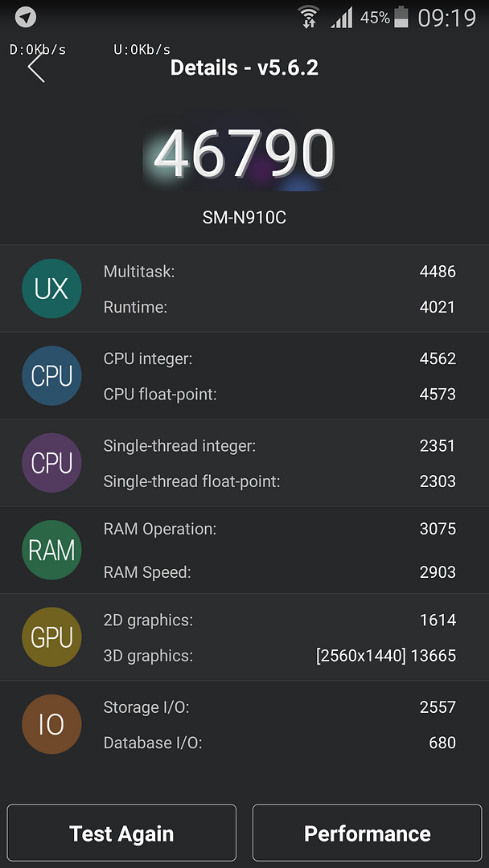Tap the battery icon in status bar
Image resolution: width=489 pixels, height=868 pixels.
pos(401,17)
